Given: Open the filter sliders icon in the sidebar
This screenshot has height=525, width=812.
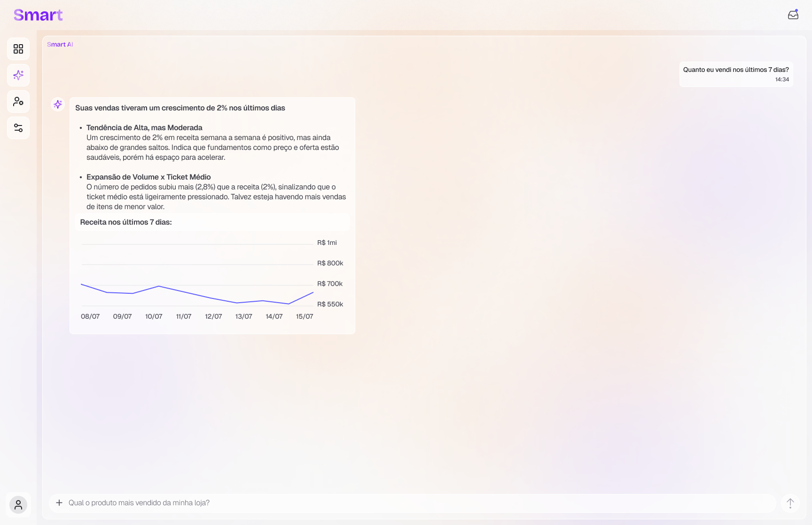Looking at the screenshot, I should tap(18, 128).
